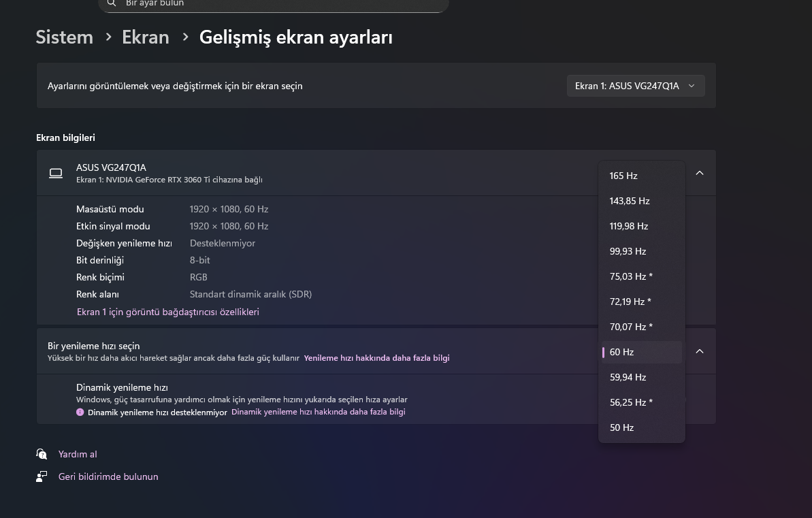The height and width of the screenshot is (518, 812).
Task: Click the search magnifier icon
Action: click(112, 3)
